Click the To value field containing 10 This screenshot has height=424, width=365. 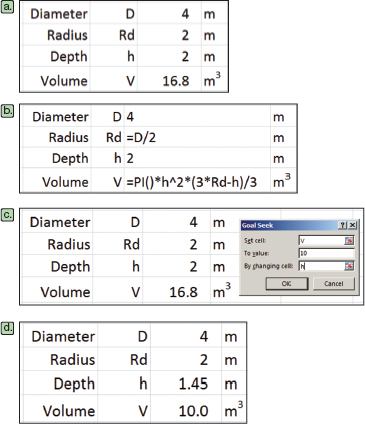click(x=326, y=253)
